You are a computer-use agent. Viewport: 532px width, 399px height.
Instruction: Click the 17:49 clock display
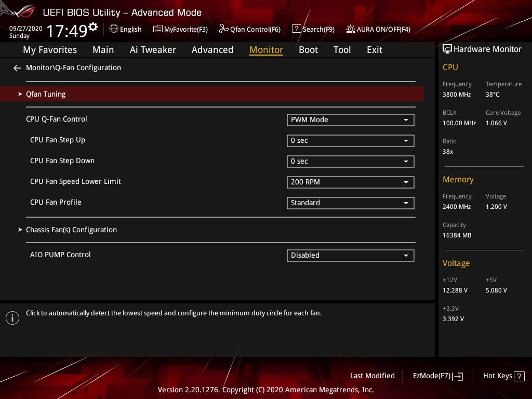(67, 31)
